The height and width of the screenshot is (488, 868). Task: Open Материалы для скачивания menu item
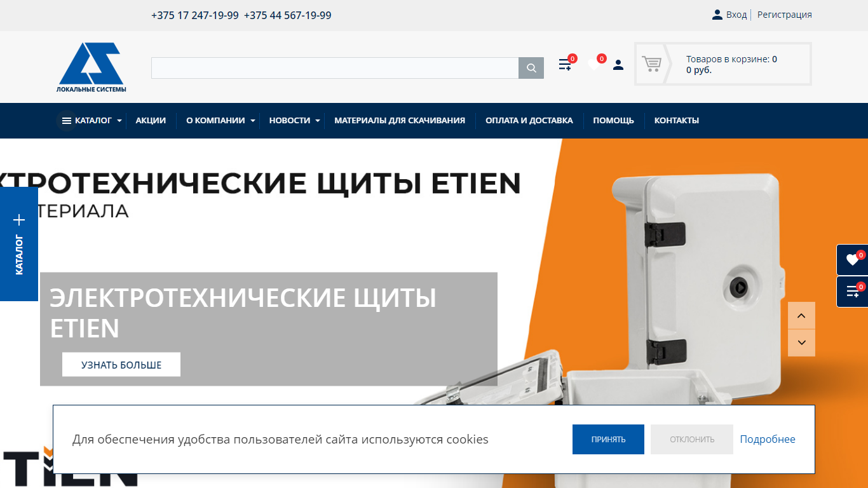tap(400, 120)
